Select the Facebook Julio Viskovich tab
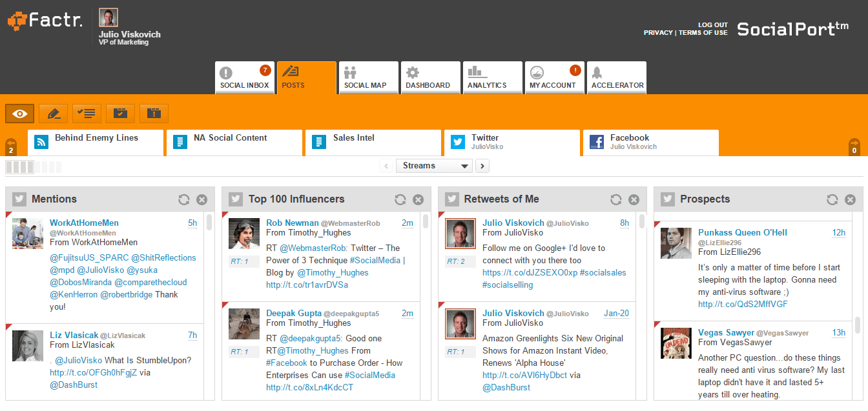This screenshot has height=411, width=868. (x=651, y=143)
